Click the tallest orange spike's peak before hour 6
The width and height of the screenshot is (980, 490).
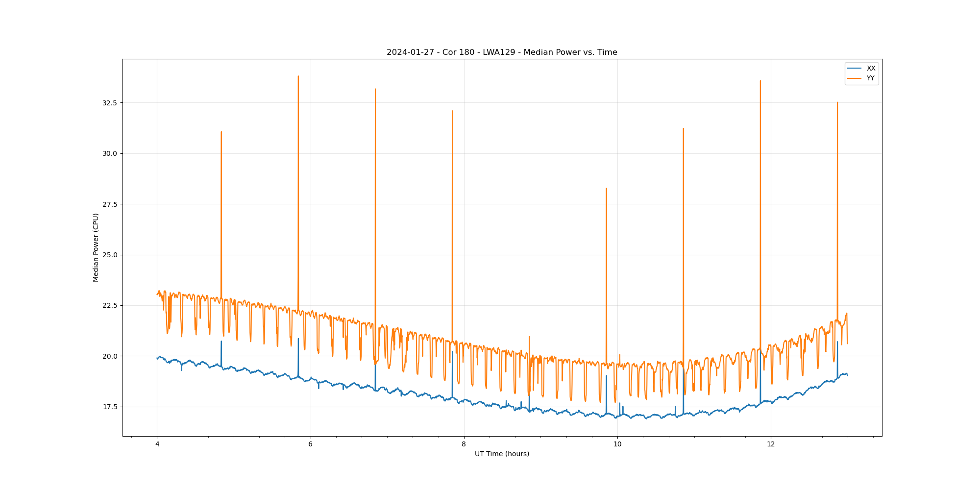298,76
